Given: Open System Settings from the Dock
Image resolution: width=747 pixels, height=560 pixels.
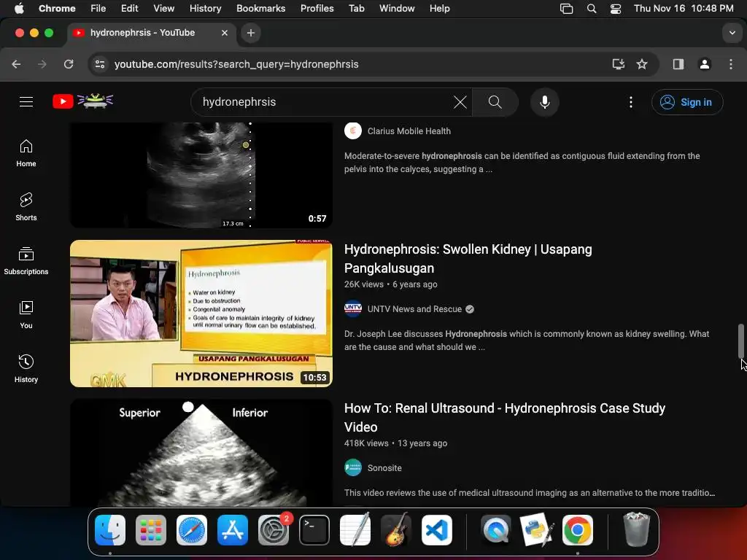Looking at the screenshot, I should (x=274, y=530).
